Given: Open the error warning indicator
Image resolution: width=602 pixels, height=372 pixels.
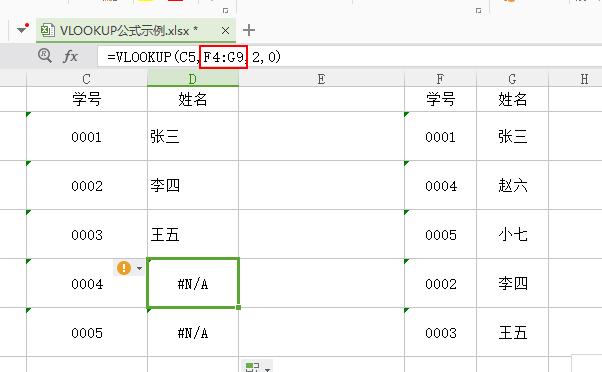Looking at the screenshot, I should click(x=124, y=268).
